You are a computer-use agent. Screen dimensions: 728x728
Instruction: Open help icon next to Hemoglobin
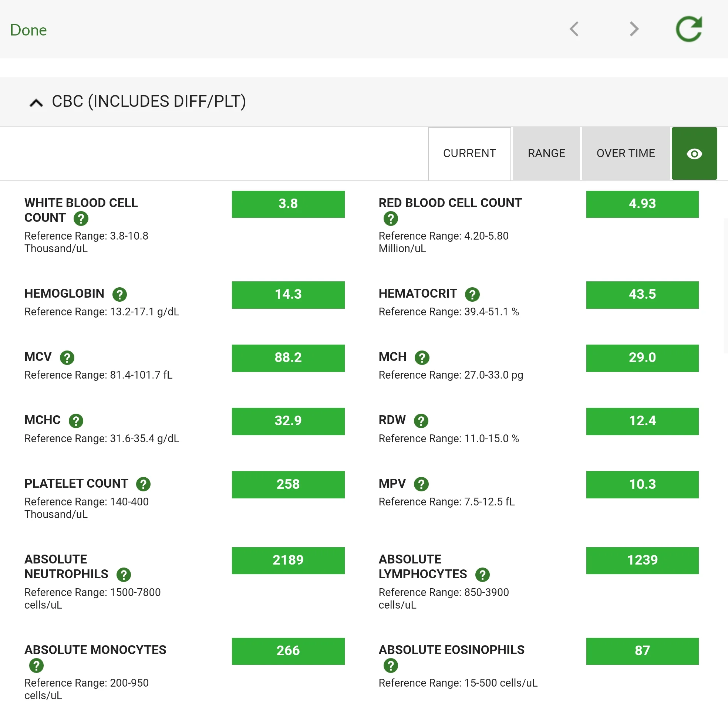[119, 294]
